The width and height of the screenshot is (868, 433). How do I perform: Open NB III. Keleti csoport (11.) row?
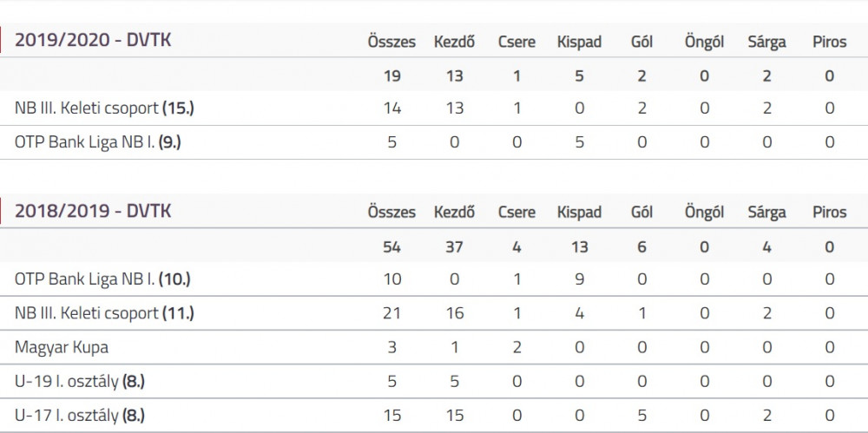click(x=434, y=313)
